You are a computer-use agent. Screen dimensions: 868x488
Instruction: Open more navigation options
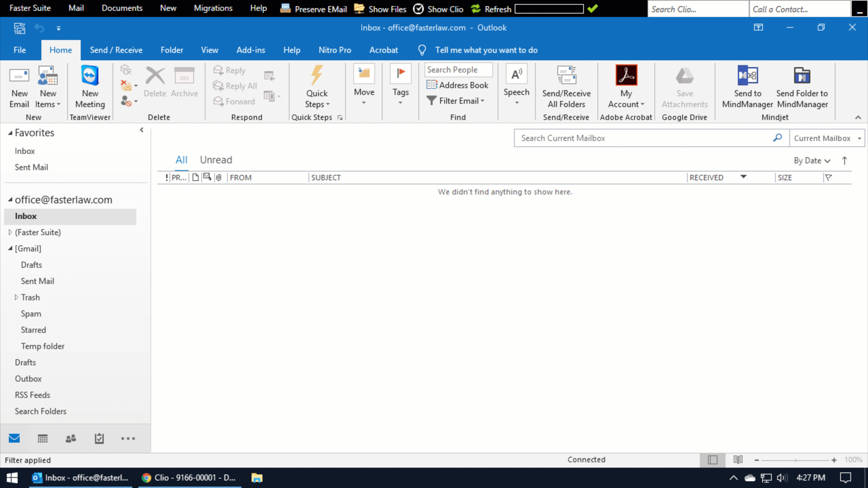128,438
